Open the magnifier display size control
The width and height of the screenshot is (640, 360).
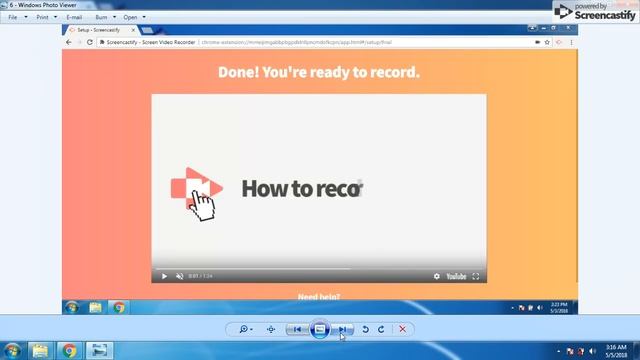246,329
